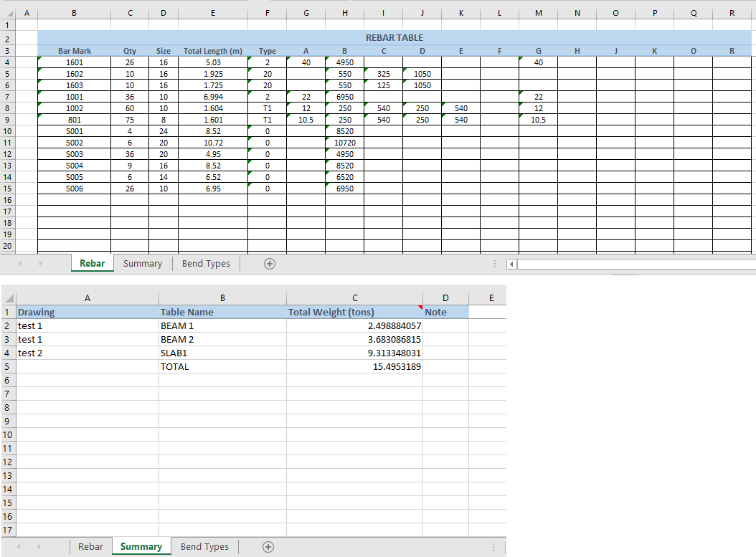
Task: Click next sheet arrow in upper workbook
Action: tap(40, 264)
